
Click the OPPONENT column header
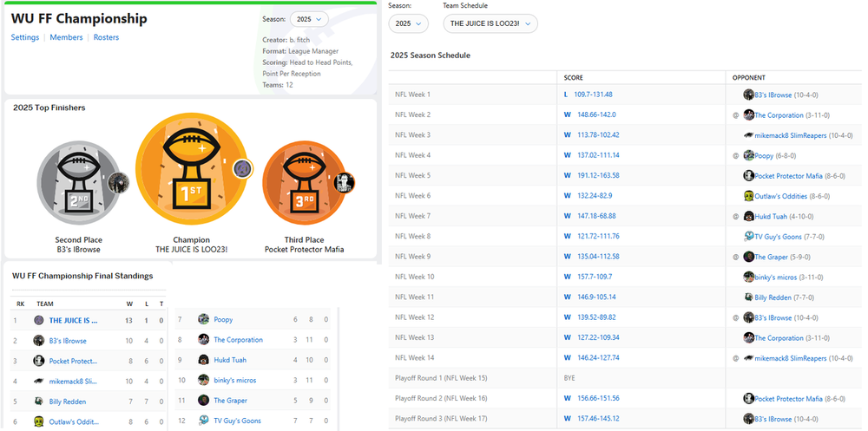749,78
